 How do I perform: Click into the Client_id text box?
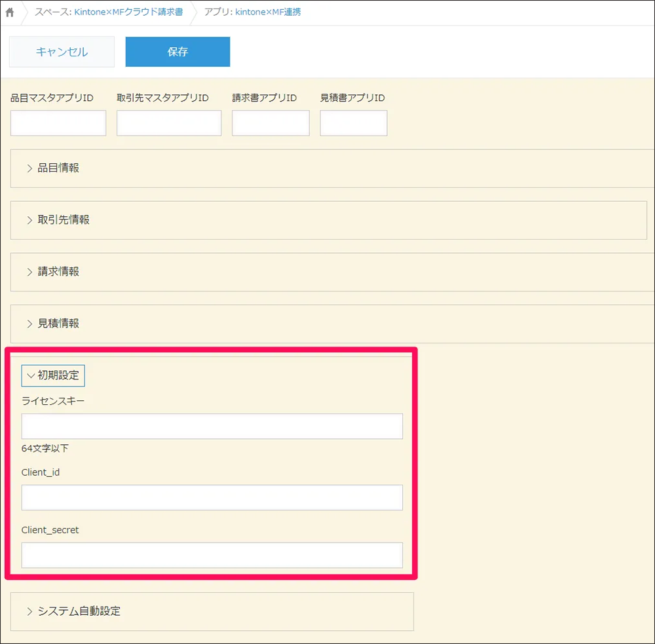[212, 497]
